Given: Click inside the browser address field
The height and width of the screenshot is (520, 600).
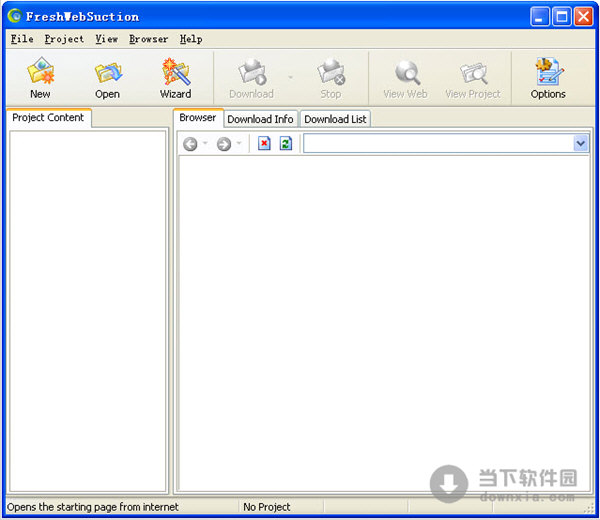Looking at the screenshot, I should point(439,143).
